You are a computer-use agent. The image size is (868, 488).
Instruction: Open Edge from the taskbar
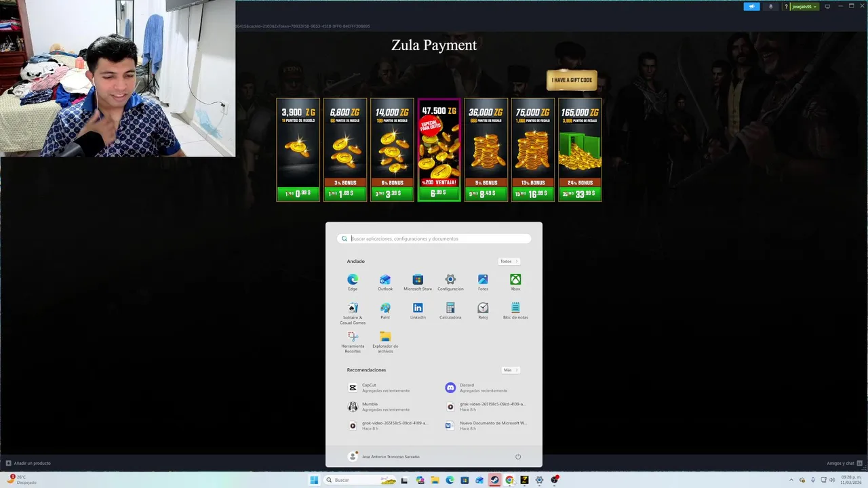pos(450,480)
